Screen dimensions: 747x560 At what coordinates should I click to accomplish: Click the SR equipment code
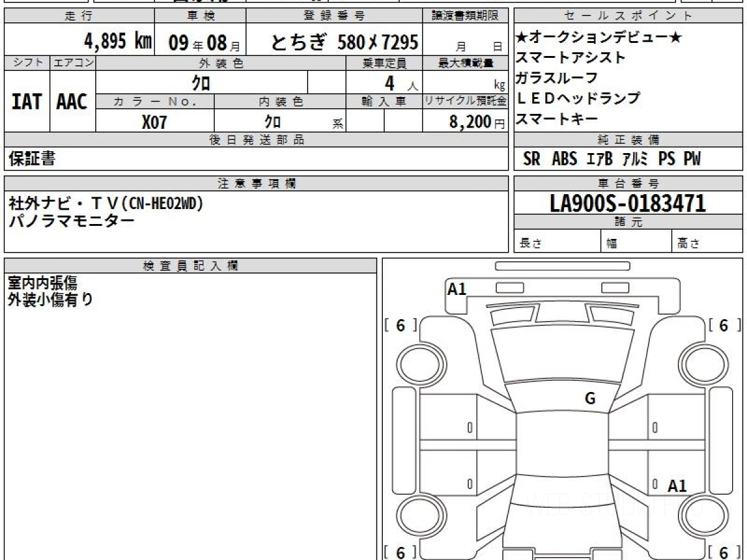pos(532,159)
